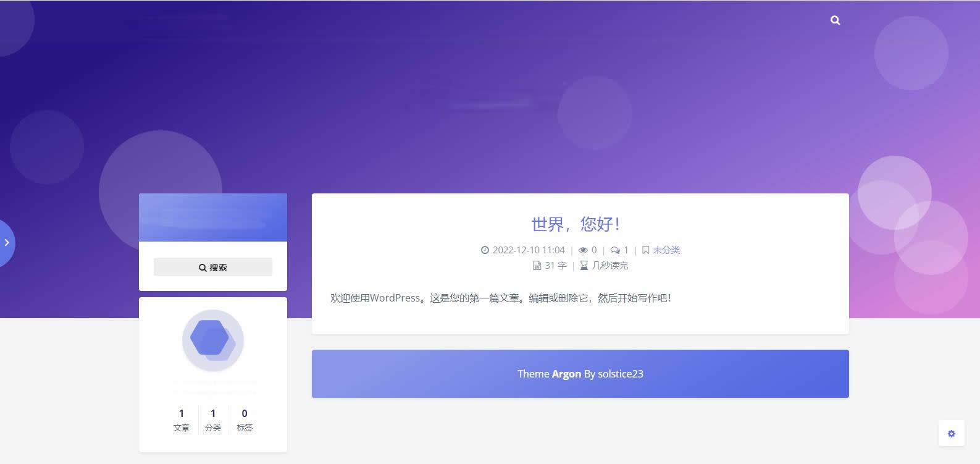Open the 分类 count in sidebar stats
The image size is (980, 464).
point(213,420)
